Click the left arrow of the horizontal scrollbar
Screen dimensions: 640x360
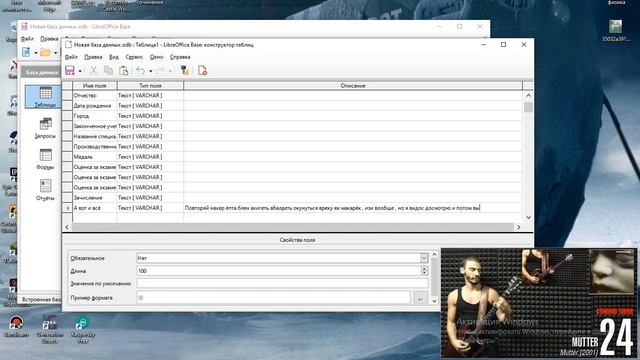click(x=67, y=227)
